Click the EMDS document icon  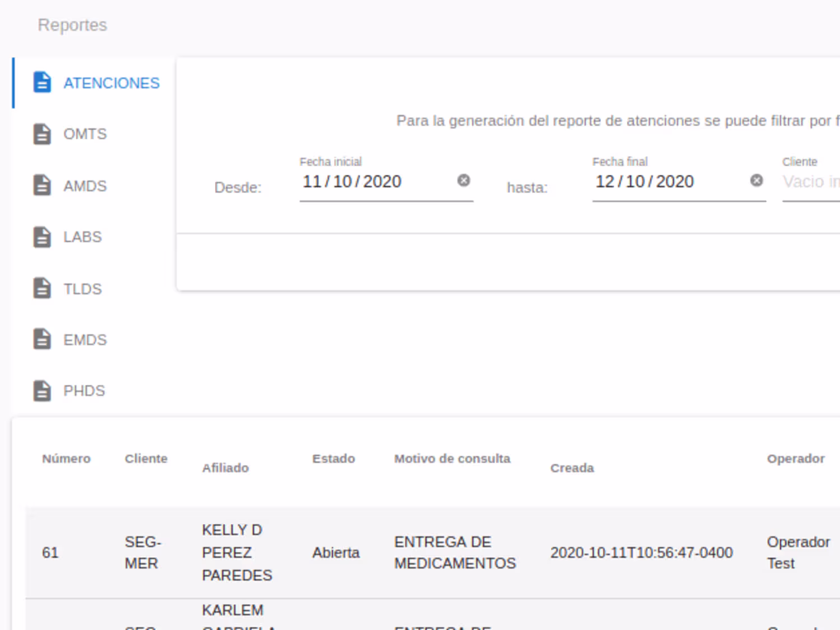(42, 339)
